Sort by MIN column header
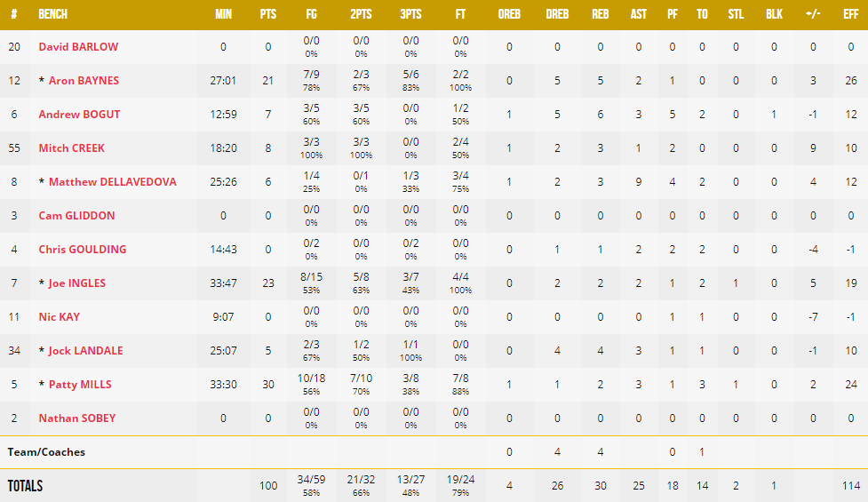 (x=224, y=14)
